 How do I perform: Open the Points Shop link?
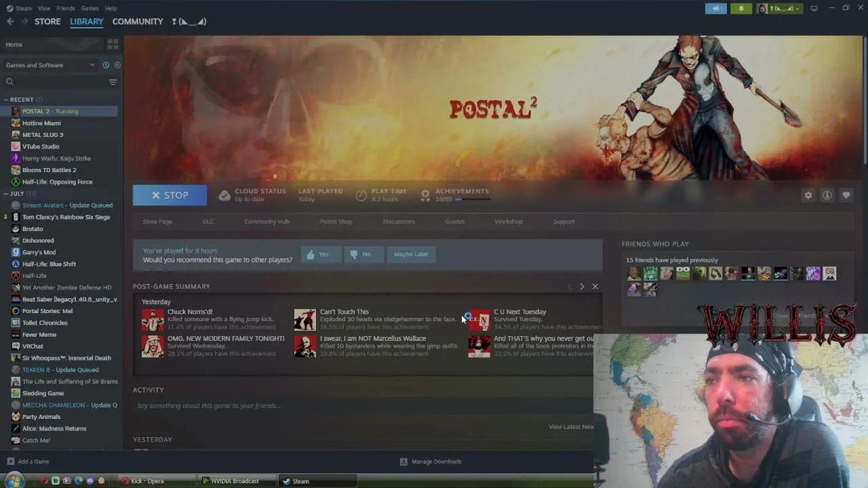(336, 222)
